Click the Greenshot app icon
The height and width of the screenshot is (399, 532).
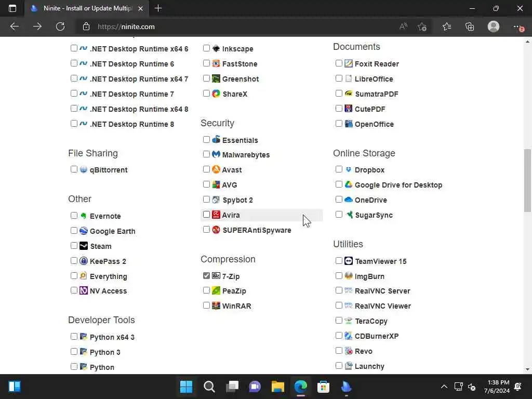[216, 78]
